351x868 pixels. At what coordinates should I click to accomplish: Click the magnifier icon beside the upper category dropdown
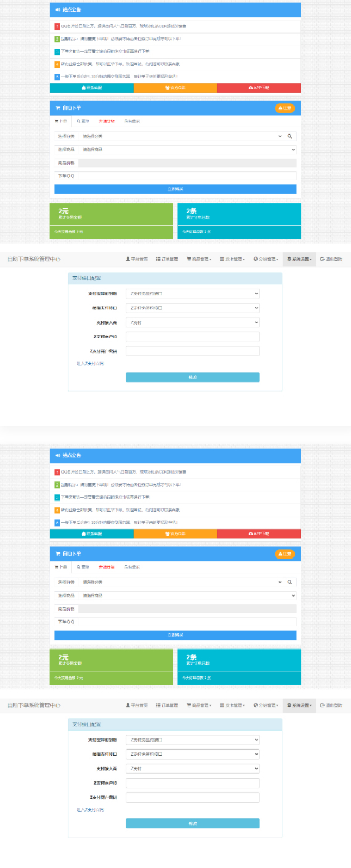coord(290,136)
